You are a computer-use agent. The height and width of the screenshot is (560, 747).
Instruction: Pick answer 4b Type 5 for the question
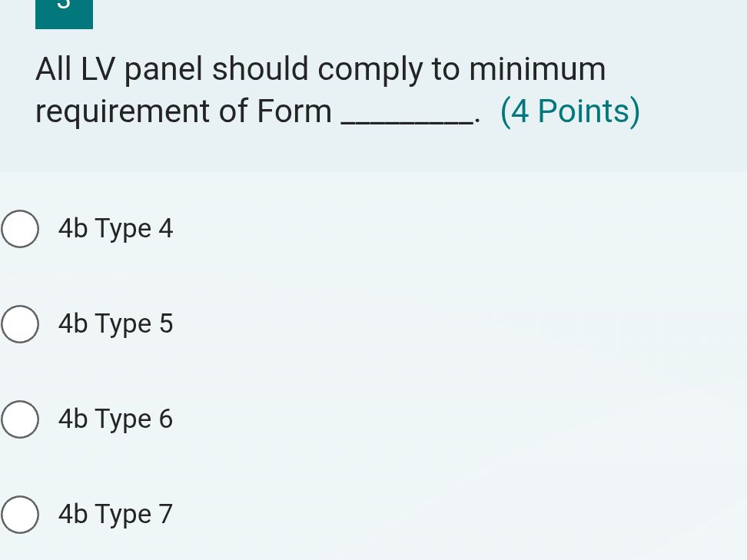115,323
